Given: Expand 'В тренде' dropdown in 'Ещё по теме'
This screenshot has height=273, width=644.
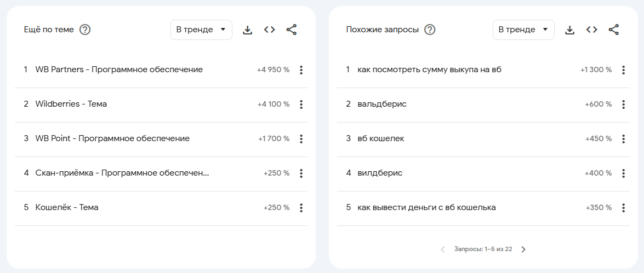Looking at the screenshot, I should 201,30.
